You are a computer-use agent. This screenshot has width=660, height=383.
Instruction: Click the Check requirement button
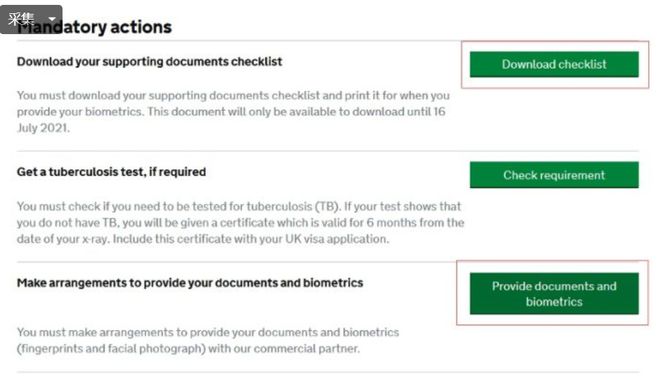point(554,175)
